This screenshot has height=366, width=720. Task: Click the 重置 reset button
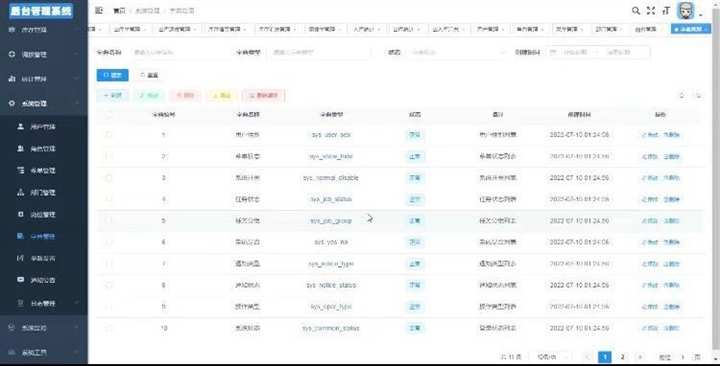(149, 75)
